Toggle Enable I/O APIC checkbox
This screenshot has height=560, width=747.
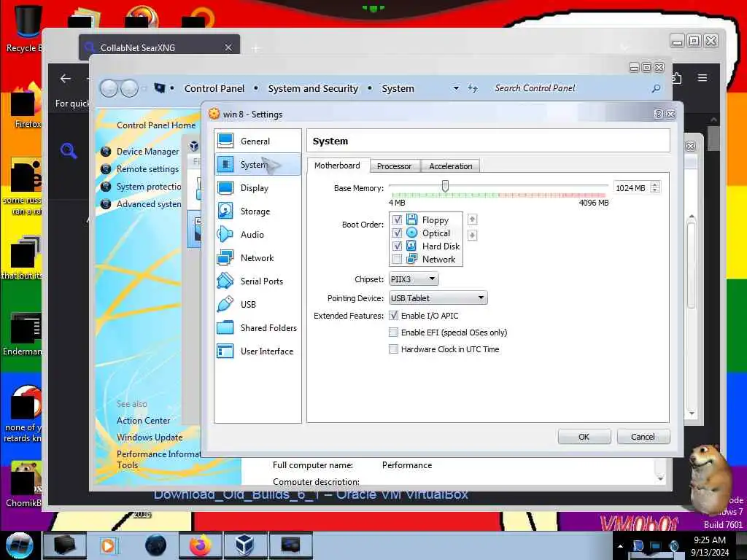pos(393,315)
